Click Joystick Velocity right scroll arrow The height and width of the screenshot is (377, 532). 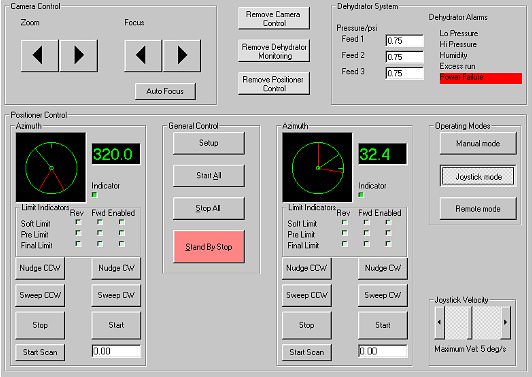click(506, 322)
